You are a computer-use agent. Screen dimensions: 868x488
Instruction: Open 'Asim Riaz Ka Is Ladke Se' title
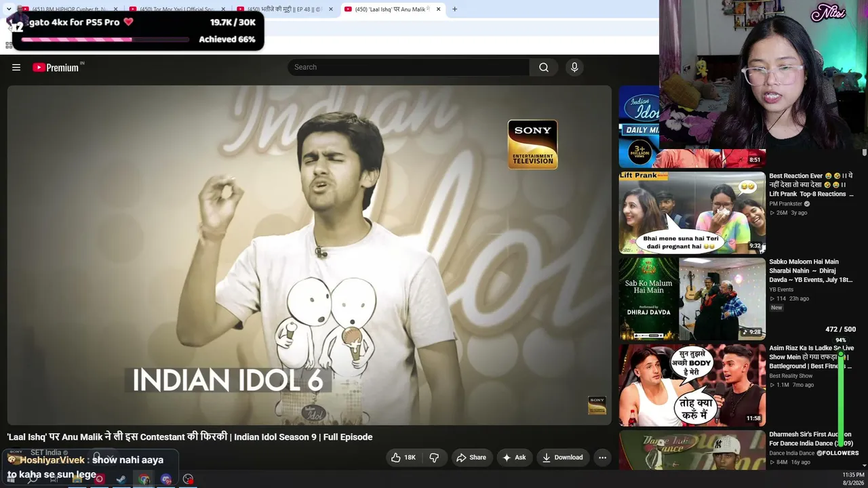[x=811, y=357]
